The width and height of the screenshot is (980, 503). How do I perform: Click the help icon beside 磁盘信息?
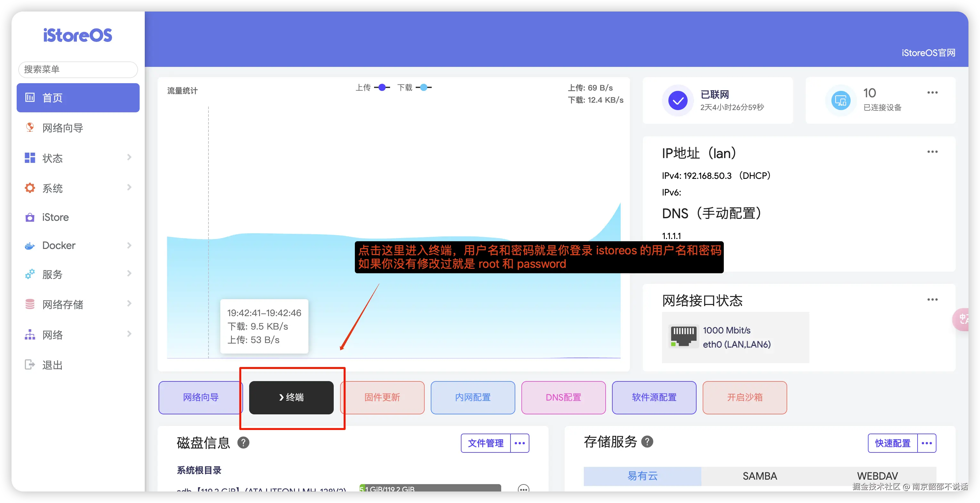tap(243, 443)
